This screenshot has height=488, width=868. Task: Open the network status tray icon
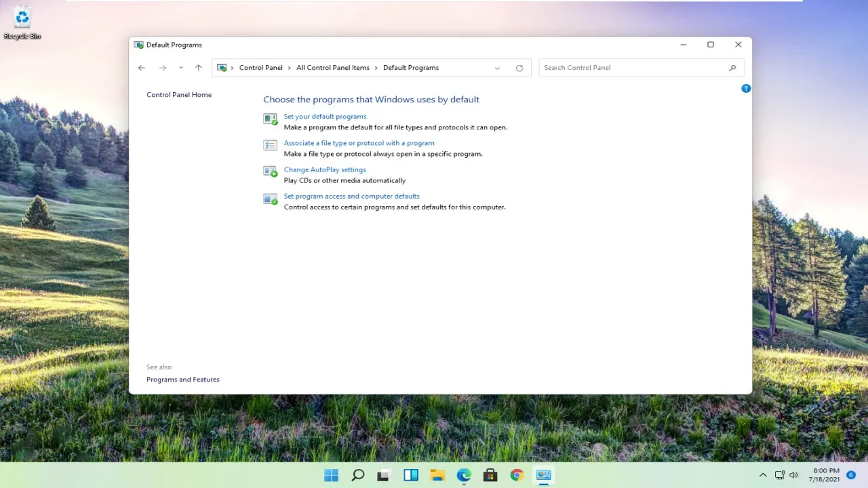tap(780, 475)
